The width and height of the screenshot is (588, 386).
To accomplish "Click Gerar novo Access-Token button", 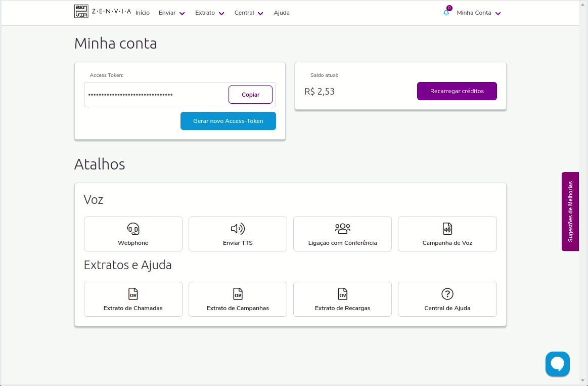I will tap(228, 121).
